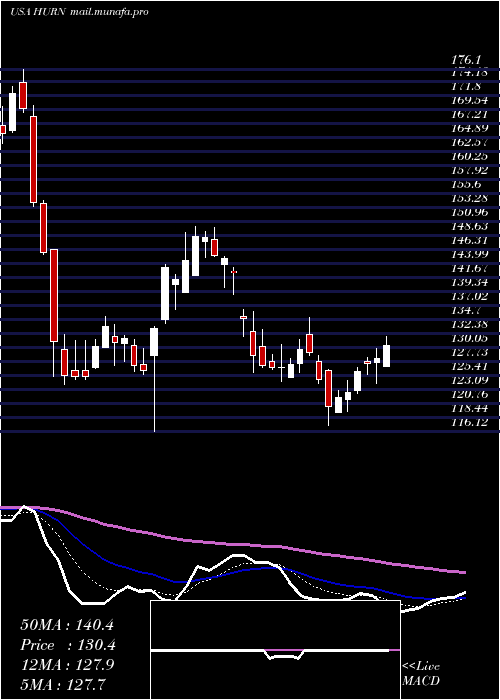
Task: Click the 160.25 price axis label
Action: 471,157
